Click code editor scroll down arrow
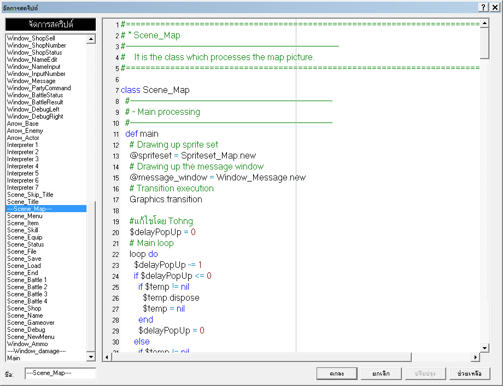Screen dimensions: 503x386 click(x=484, y=348)
